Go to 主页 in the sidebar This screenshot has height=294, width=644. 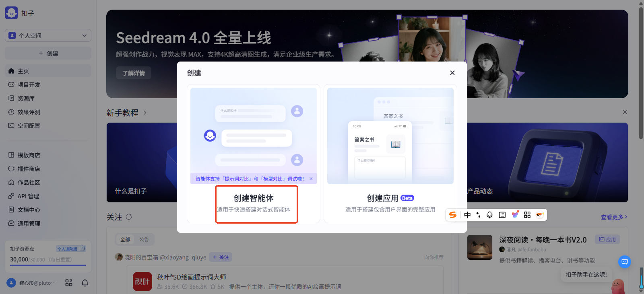click(48, 71)
